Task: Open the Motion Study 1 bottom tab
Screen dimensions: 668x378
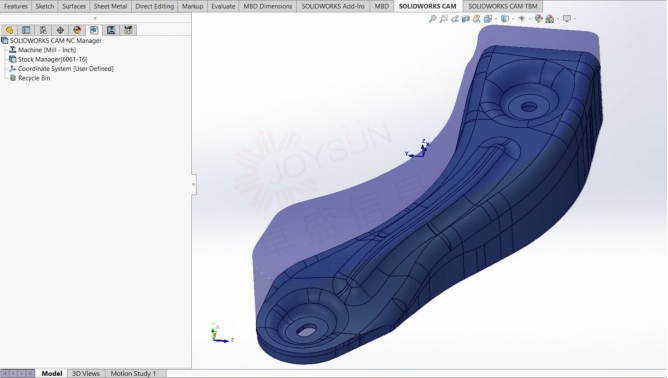Action: 133,373
